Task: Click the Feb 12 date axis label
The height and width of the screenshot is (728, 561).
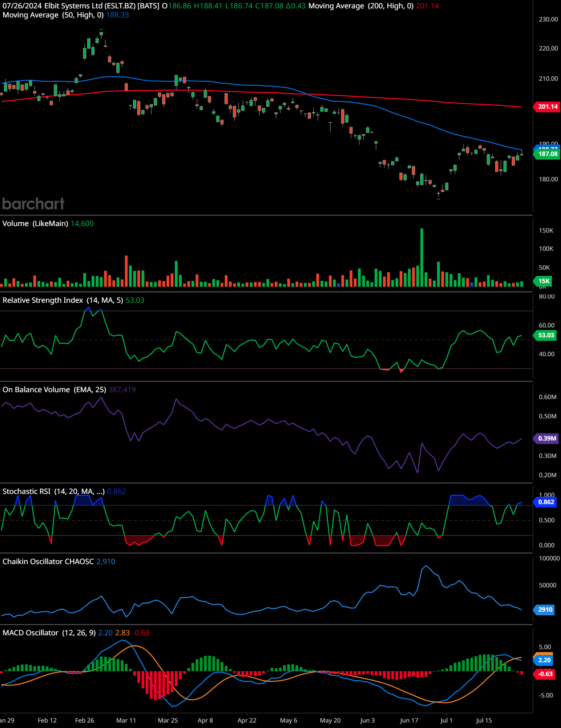Action: [47, 720]
